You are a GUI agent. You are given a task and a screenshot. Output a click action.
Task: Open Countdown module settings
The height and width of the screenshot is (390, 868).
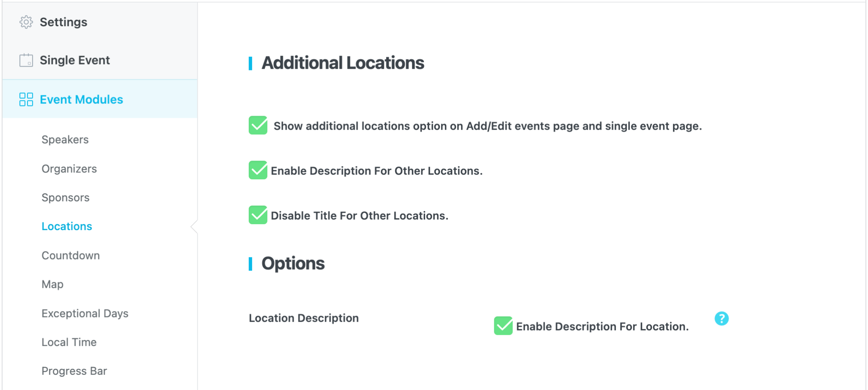(x=71, y=256)
